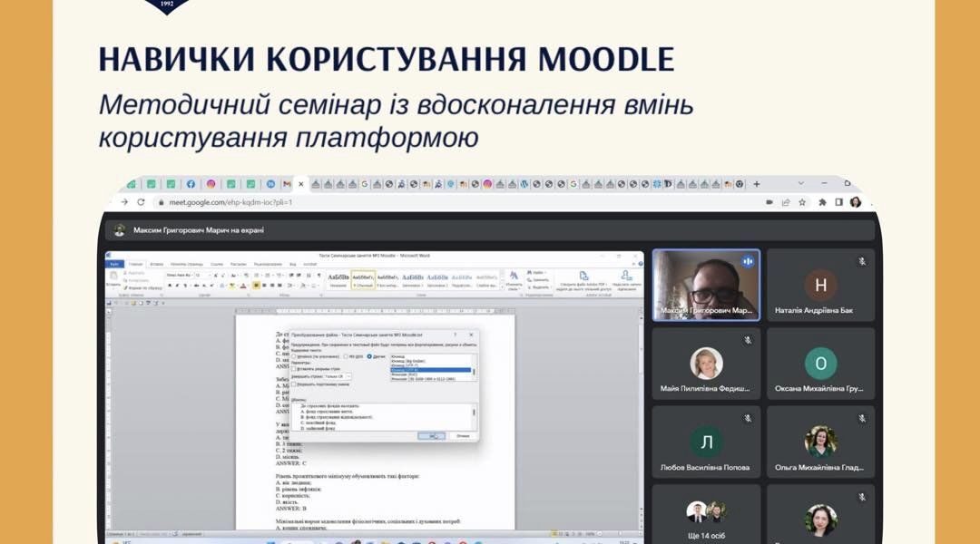This screenshot has width=980, height=544.
Task: Close the file conversion dialog
Action: coord(471,335)
